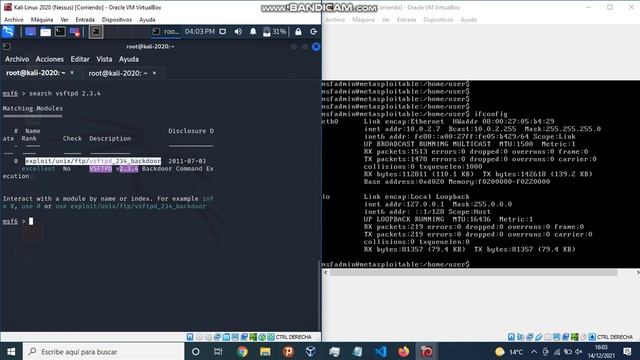640x360 pixels.
Task: Open Visual Studio Code from the taskbar
Action: pyautogui.click(x=380, y=351)
